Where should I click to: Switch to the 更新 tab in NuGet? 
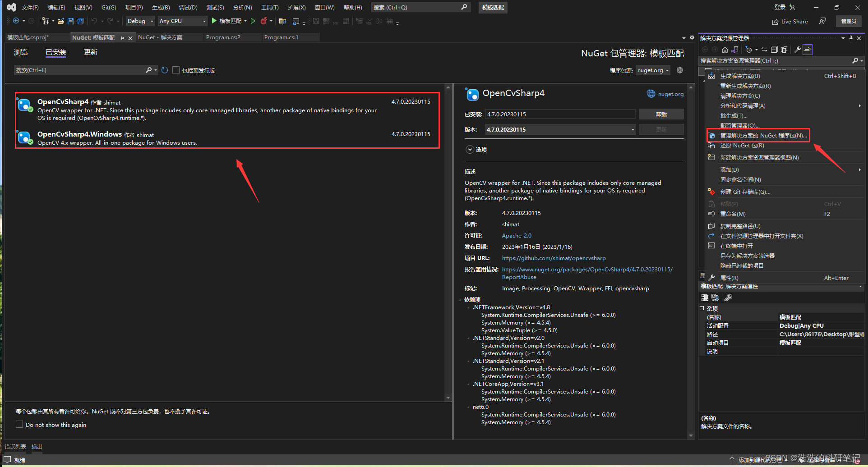[x=91, y=52]
